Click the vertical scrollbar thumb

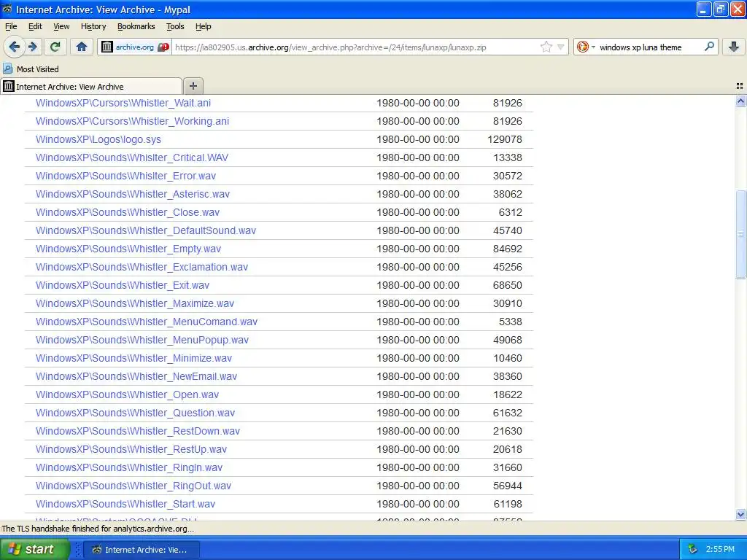coord(740,234)
